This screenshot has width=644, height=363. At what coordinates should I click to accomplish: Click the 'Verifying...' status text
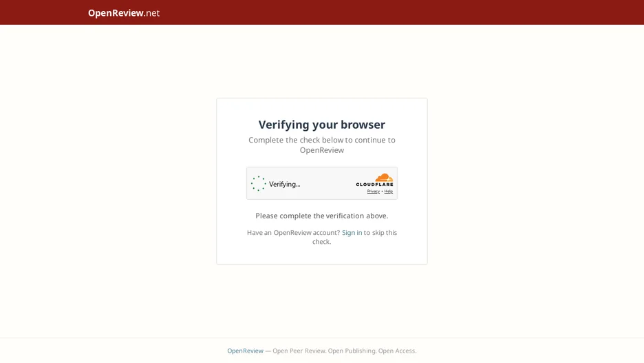pos(285,184)
